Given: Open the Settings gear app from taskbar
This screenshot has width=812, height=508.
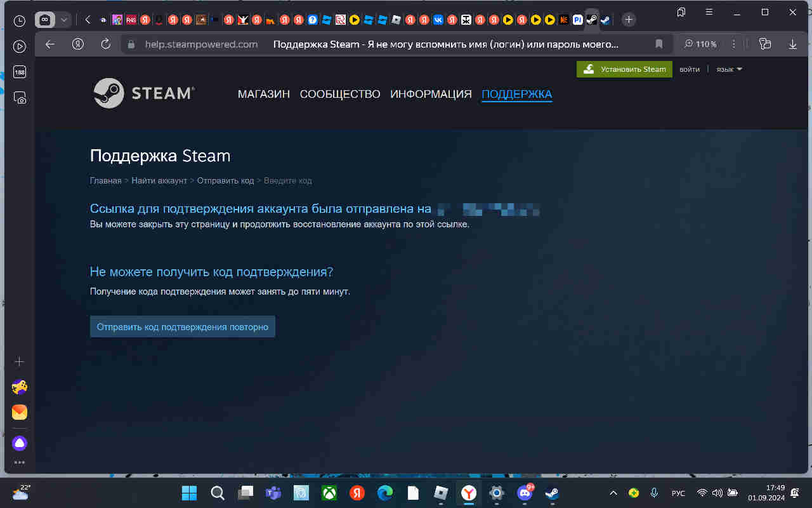Looking at the screenshot, I should tap(497, 493).
